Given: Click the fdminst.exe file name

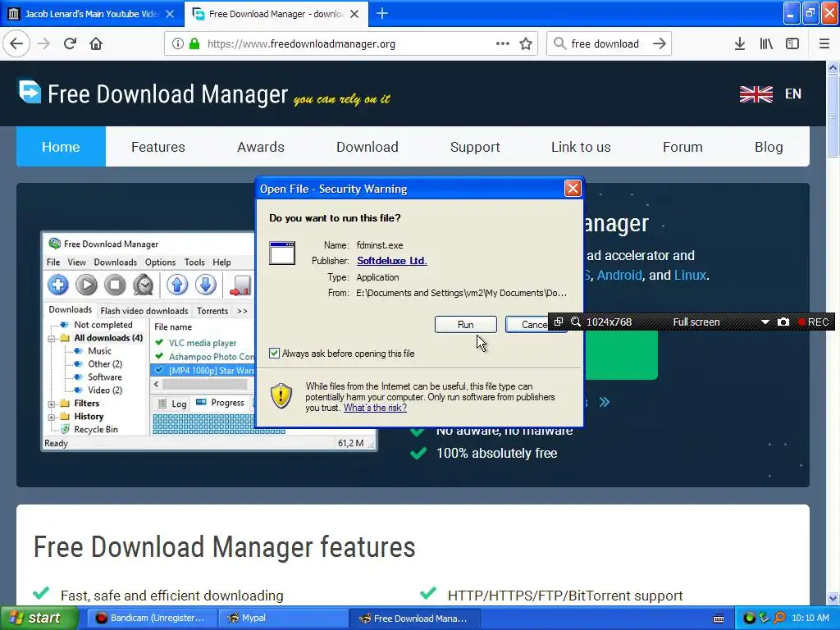Looking at the screenshot, I should (380, 244).
